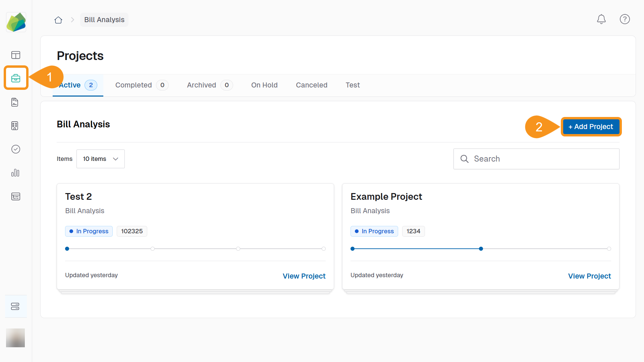
Task: View the Analytics bar chart section
Action: [x=15, y=173]
